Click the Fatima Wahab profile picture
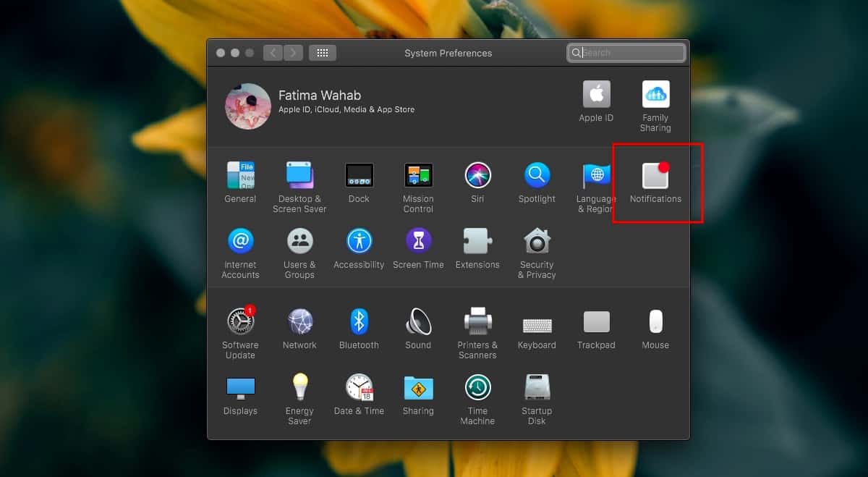 tap(248, 106)
